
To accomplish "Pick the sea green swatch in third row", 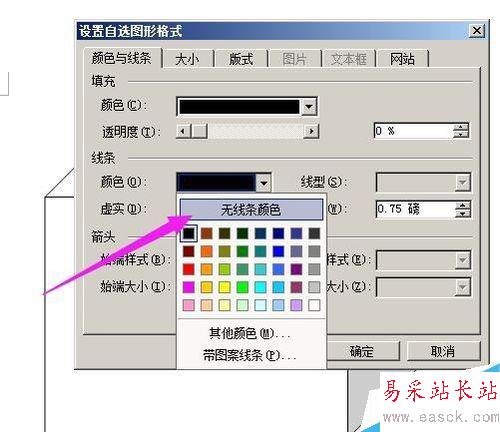I will tap(242, 269).
